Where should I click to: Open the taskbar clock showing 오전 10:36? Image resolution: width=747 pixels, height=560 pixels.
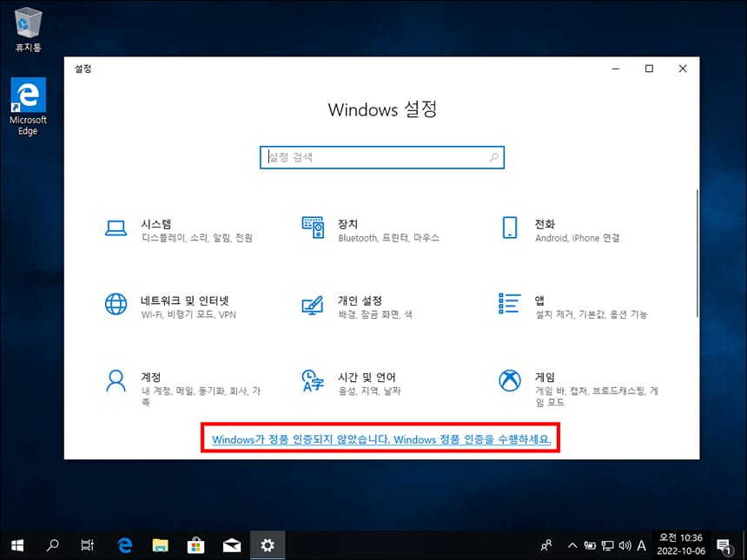[681, 544]
